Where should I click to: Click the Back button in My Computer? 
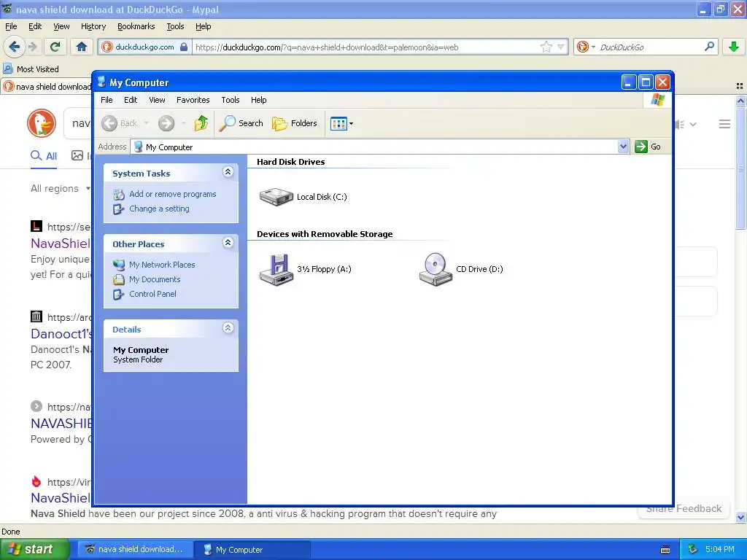tap(120, 123)
